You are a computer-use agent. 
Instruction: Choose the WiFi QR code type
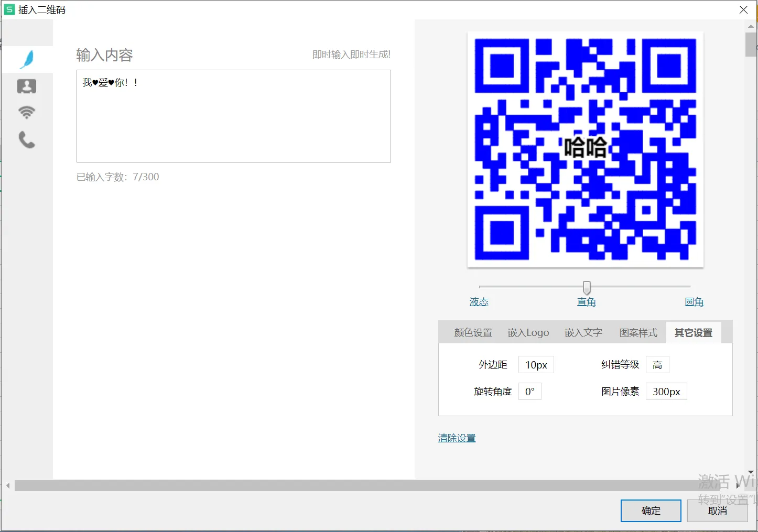tap(27, 112)
